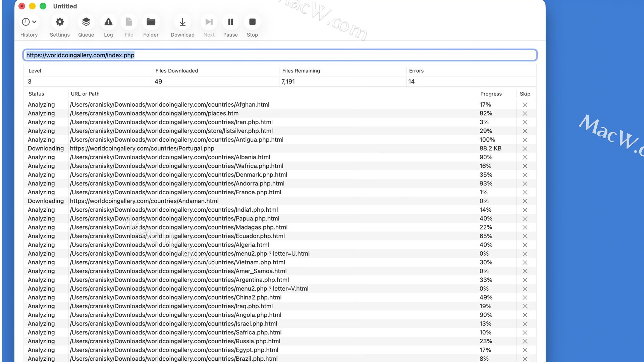This screenshot has height=362, width=644.
Task: Skip the Portugal.php download
Action: (525, 148)
